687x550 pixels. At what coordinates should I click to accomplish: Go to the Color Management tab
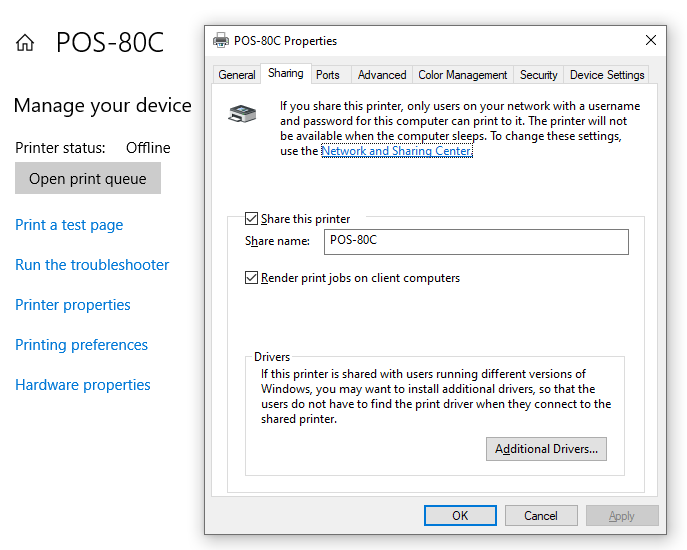click(463, 75)
